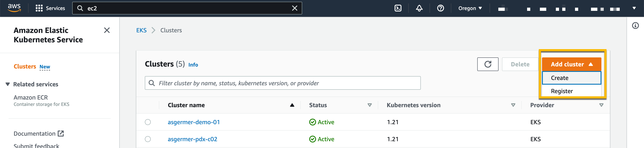Refresh the clusters list

click(487, 64)
